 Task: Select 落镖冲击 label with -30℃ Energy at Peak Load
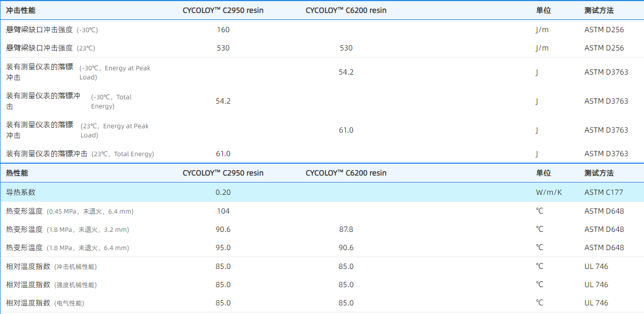(78, 72)
